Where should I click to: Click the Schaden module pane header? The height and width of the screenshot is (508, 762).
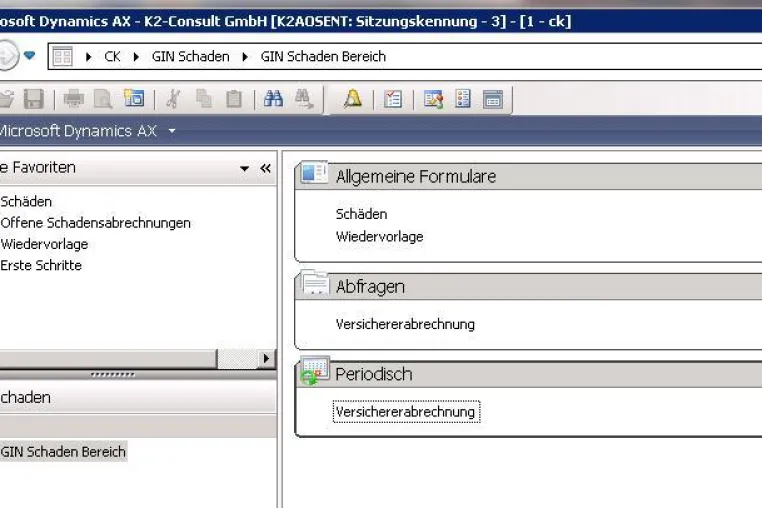[x=138, y=397]
